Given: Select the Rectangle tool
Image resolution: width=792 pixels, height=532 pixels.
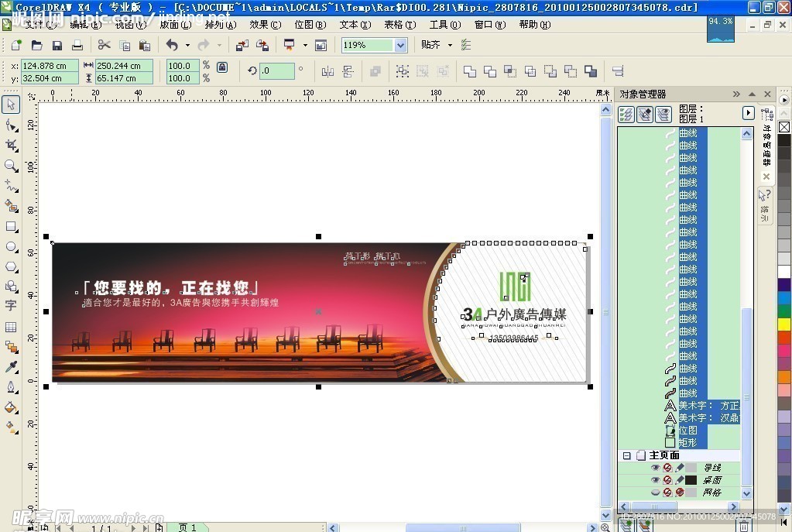Looking at the screenshot, I should point(11,226).
